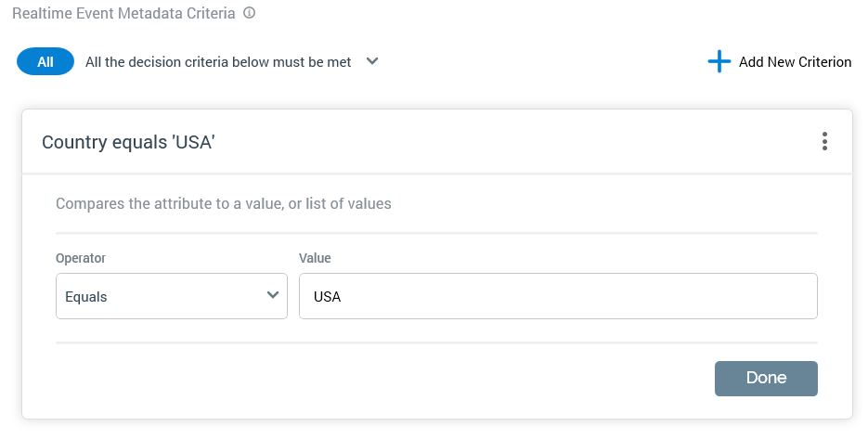The width and height of the screenshot is (868, 439).
Task: Click "All the decision criteria below must be met"
Action: [218, 62]
